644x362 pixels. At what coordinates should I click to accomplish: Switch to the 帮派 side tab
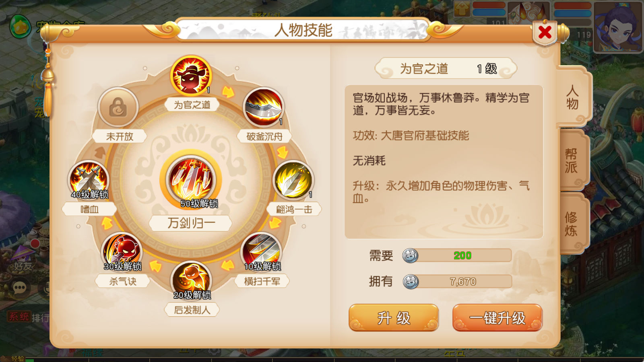(572, 160)
